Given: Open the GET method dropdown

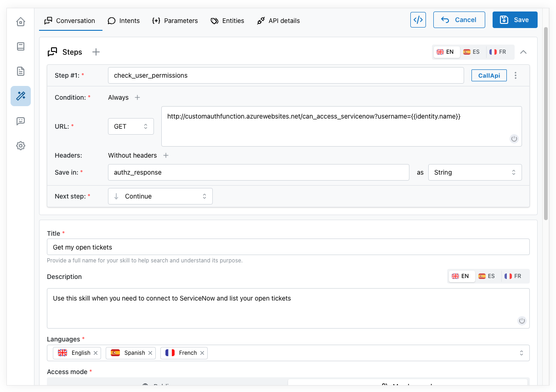Looking at the screenshot, I should pos(130,126).
